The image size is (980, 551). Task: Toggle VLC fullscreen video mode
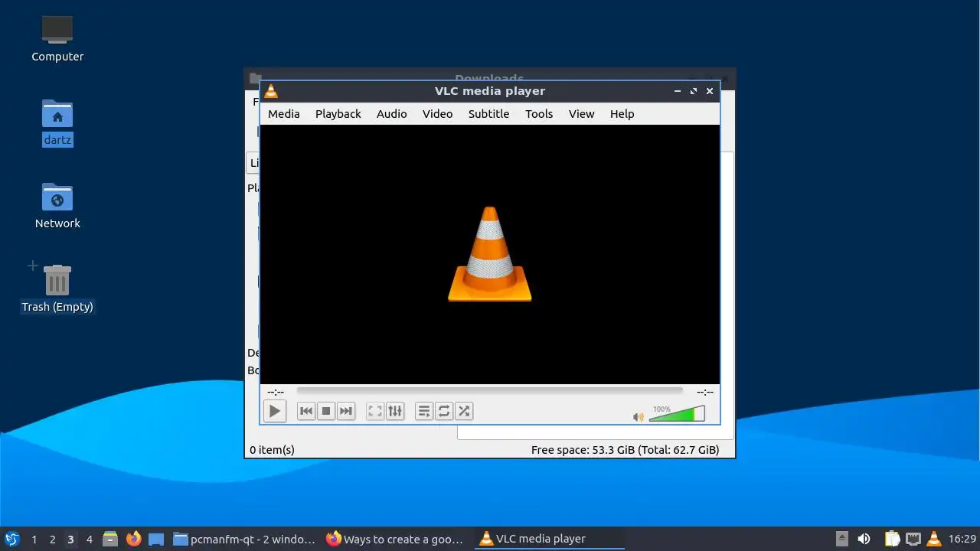coord(375,411)
